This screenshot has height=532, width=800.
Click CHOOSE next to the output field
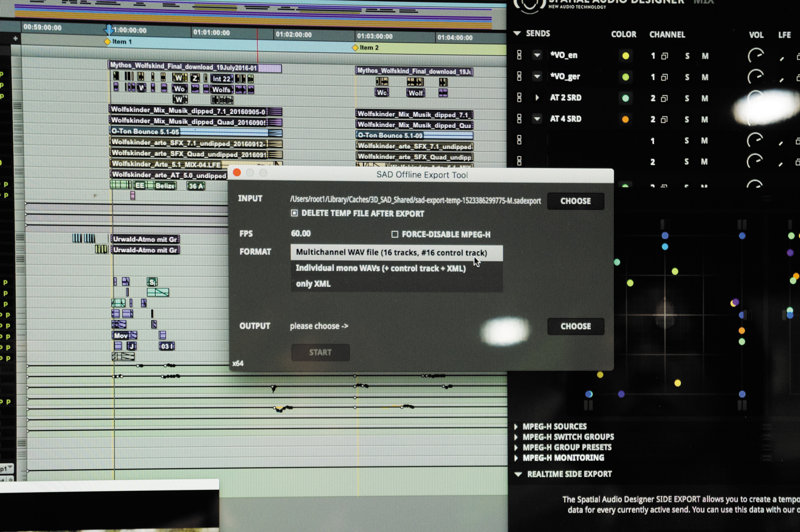575,326
